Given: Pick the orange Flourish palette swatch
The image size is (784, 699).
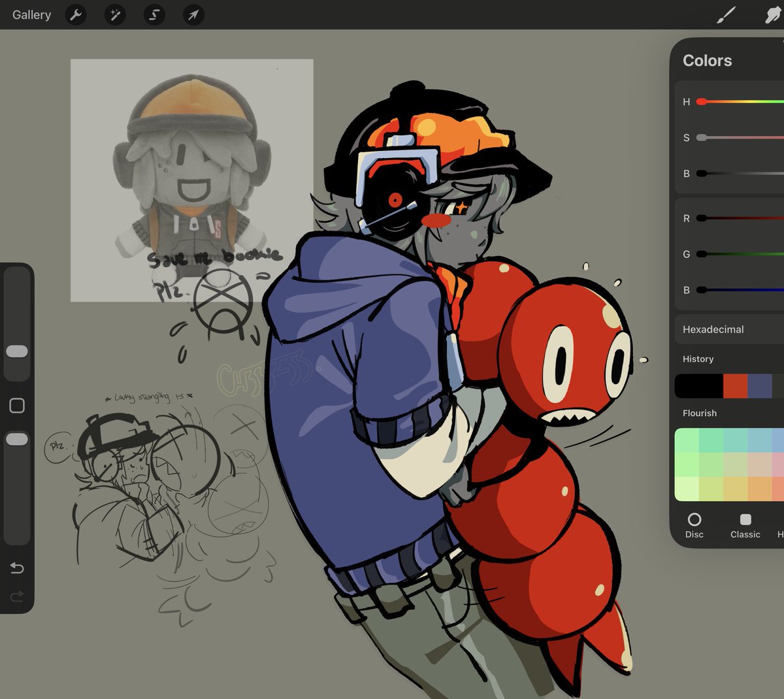Looking at the screenshot, I should (x=760, y=489).
